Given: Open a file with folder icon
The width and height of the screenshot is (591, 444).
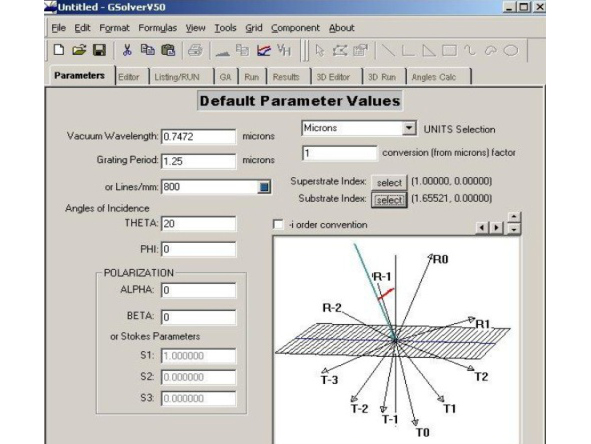Looking at the screenshot, I should point(79,50).
